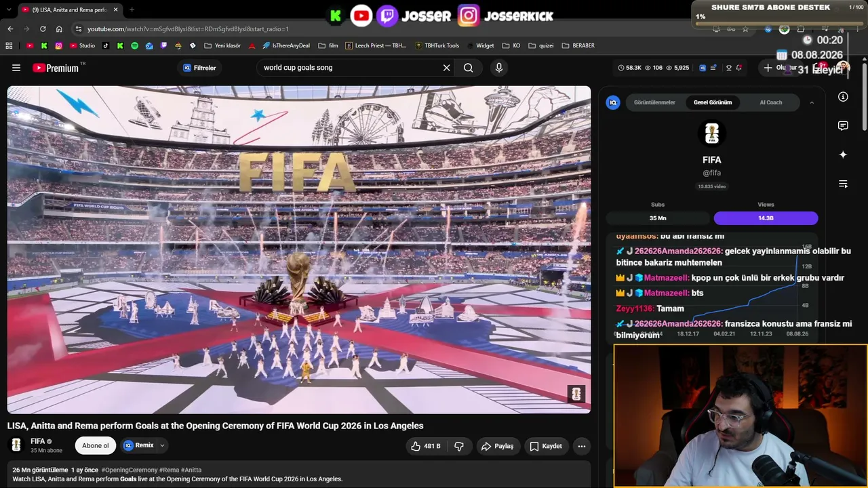Viewport: 868px width, 488px height.
Task: Expand the BERABER bookmark folder
Action: tap(578, 45)
